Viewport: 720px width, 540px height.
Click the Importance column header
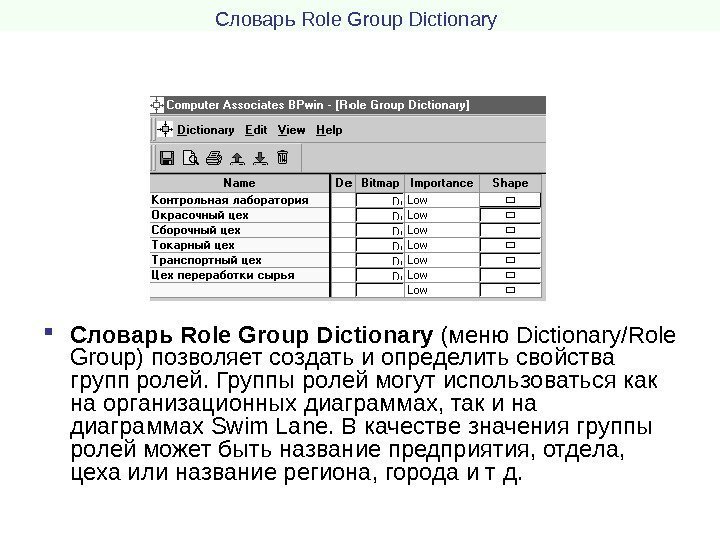(442, 183)
